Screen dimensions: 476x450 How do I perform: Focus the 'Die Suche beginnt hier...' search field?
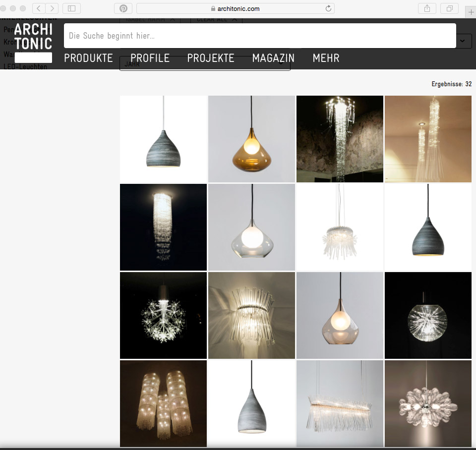click(260, 36)
